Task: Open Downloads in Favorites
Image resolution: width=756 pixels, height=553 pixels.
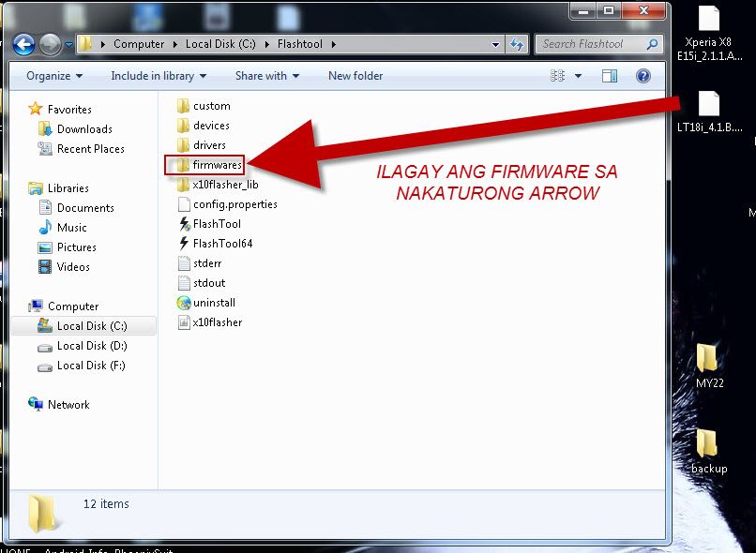Action: point(75,129)
